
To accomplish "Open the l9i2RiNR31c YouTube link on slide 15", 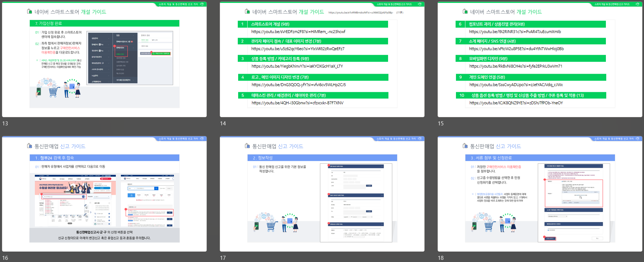I will point(515,32).
